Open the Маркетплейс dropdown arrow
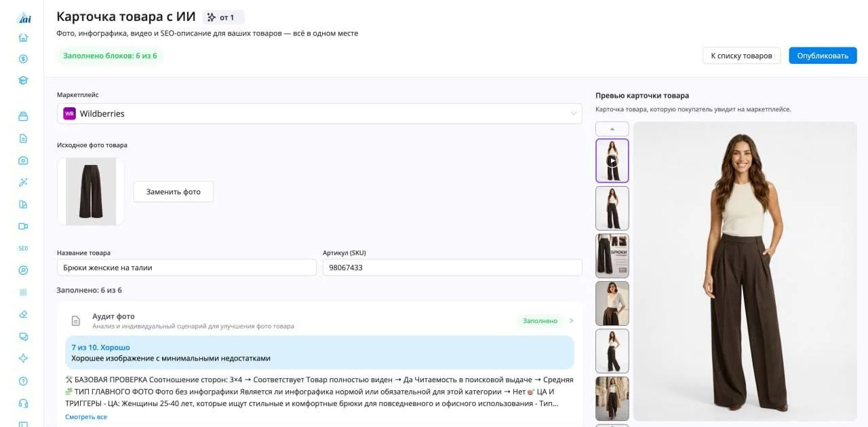Viewport: 868px width, 427px height. pos(573,113)
